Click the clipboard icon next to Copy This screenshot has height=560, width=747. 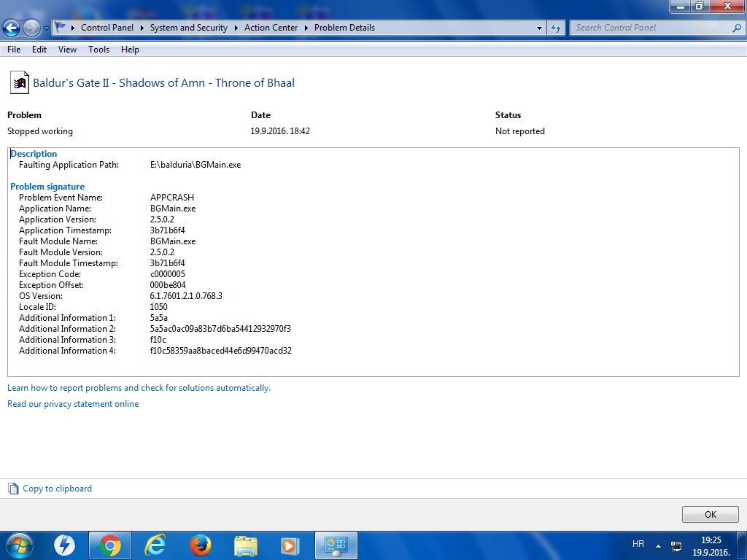point(13,488)
